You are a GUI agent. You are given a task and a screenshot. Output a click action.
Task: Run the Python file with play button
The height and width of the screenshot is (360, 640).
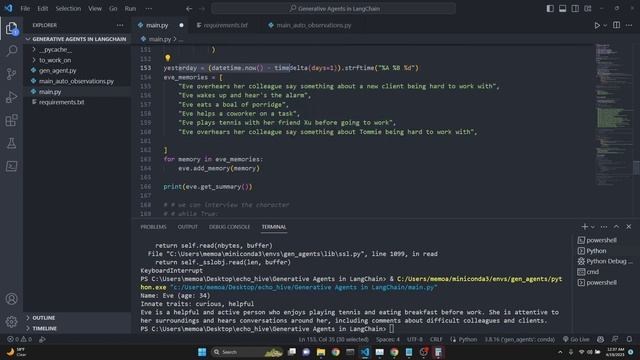(597, 25)
